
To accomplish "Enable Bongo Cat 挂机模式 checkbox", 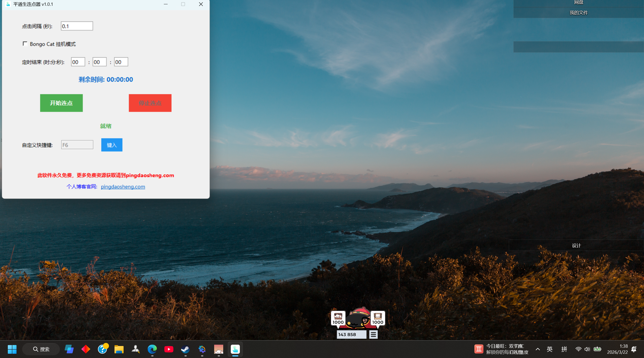I will (x=25, y=44).
